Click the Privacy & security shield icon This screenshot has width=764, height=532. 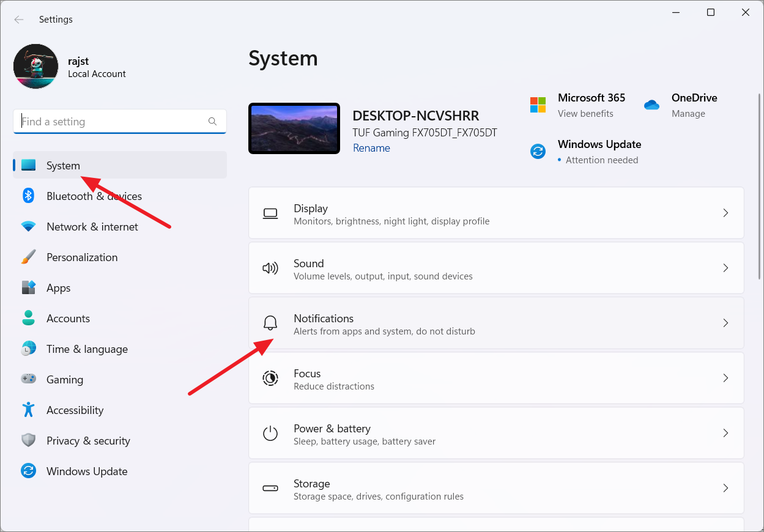pyautogui.click(x=29, y=440)
